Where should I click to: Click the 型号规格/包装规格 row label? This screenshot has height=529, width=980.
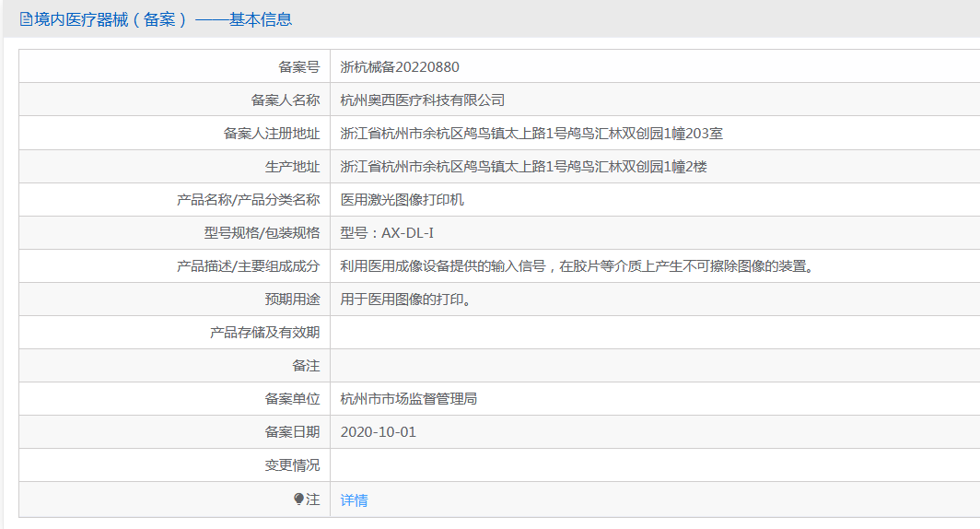click(x=262, y=232)
